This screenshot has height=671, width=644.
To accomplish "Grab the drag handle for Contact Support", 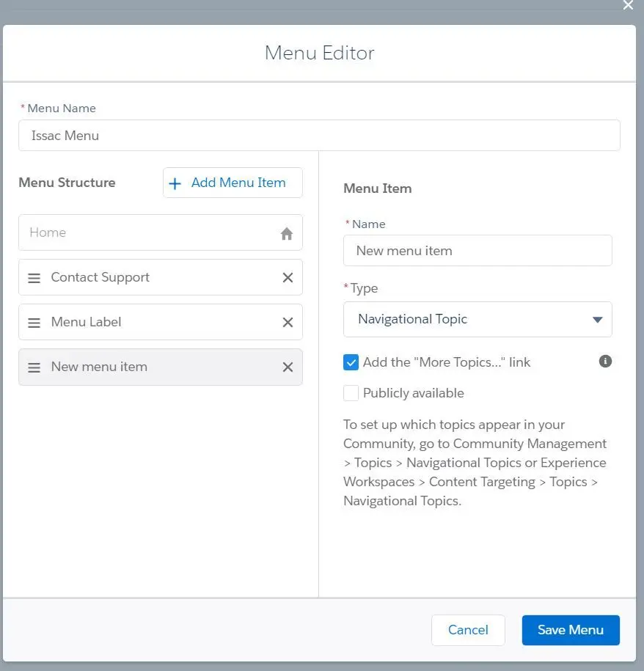I will tap(34, 278).
